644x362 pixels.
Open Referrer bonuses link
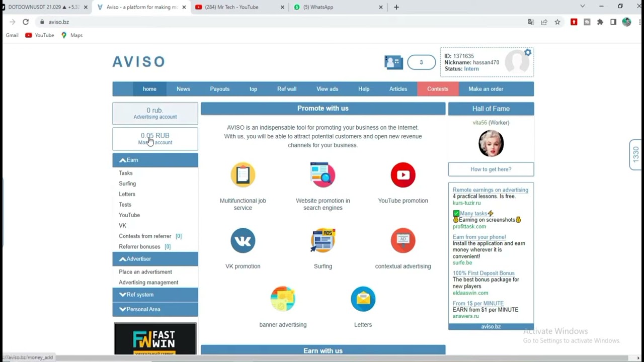(139, 247)
